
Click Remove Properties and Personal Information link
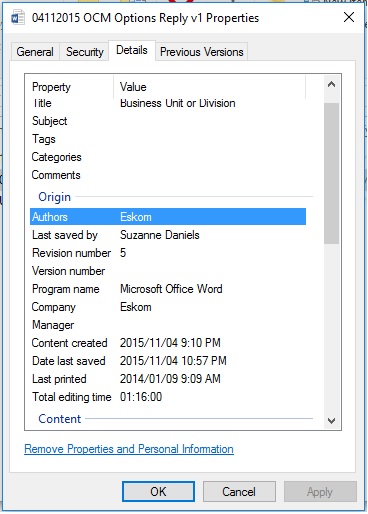129,449
